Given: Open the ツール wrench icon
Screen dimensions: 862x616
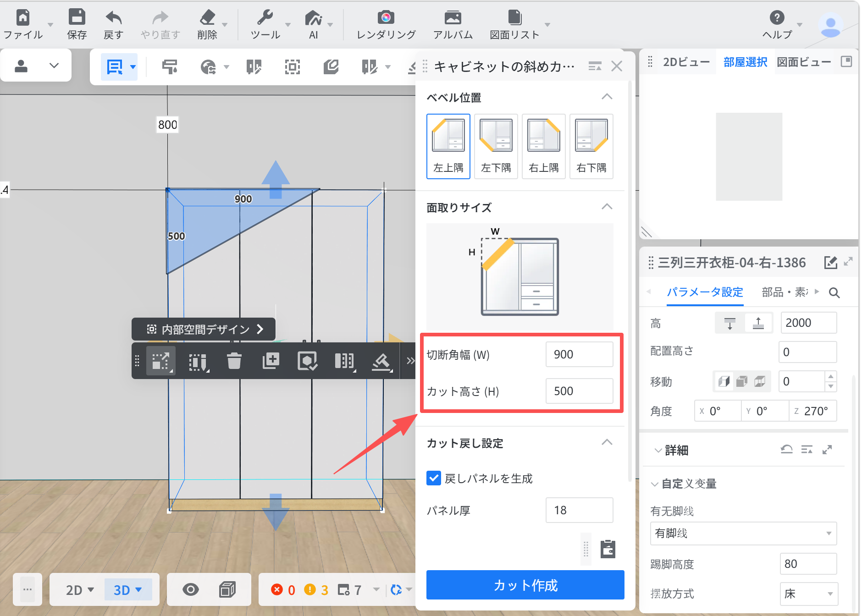Looking at the screenshot, I should point(265,17).
